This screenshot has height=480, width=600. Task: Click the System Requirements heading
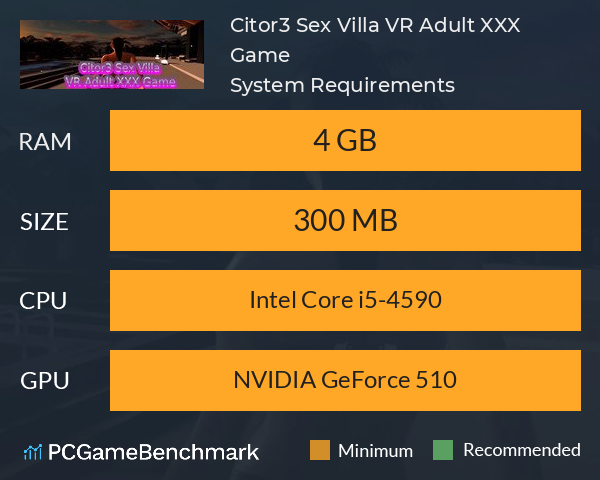click(x=342, y=85)
